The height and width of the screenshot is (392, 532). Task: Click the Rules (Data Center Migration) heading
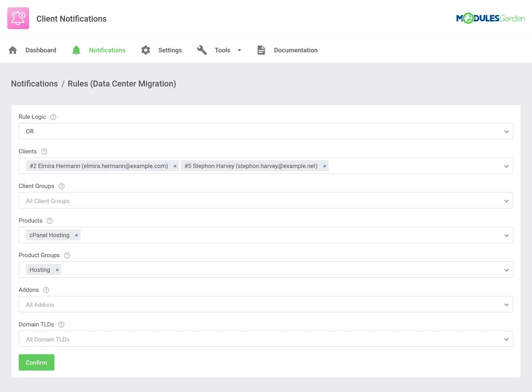tap(122, 84)
